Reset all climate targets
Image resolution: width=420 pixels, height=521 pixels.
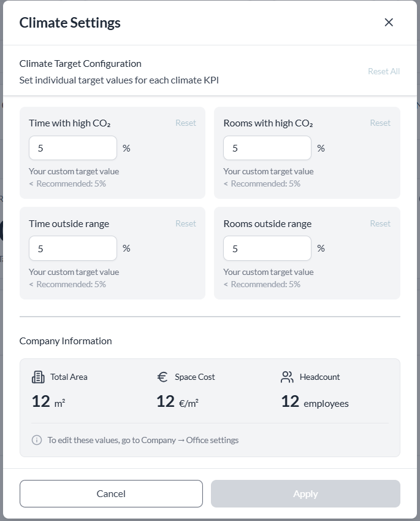pyautogui.click(x=384, y=71)
